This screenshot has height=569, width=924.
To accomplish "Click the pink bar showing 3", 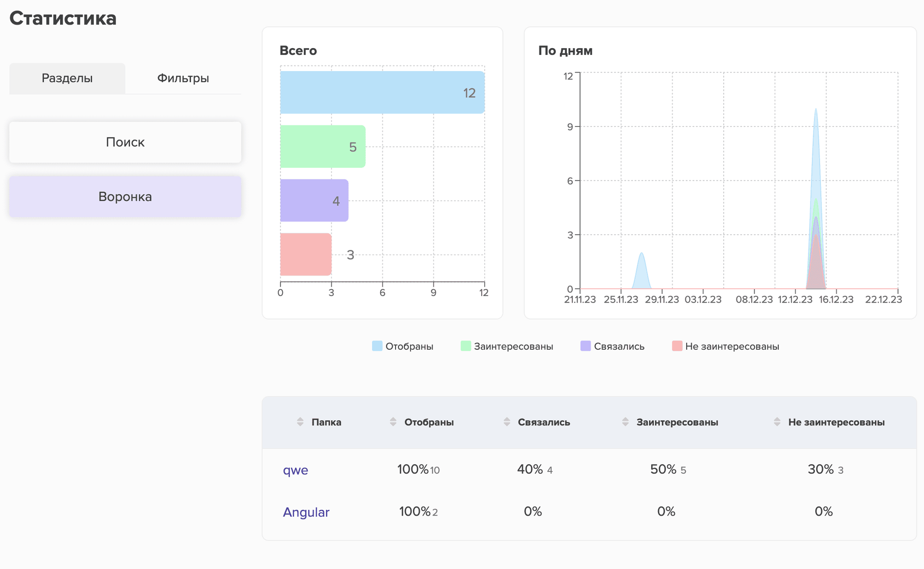I will [306, 254].
